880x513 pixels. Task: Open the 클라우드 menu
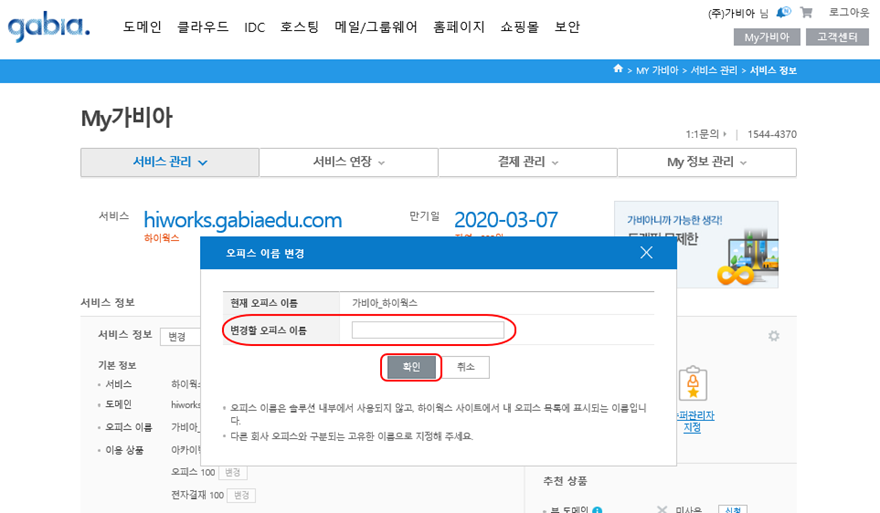(203, 27)
